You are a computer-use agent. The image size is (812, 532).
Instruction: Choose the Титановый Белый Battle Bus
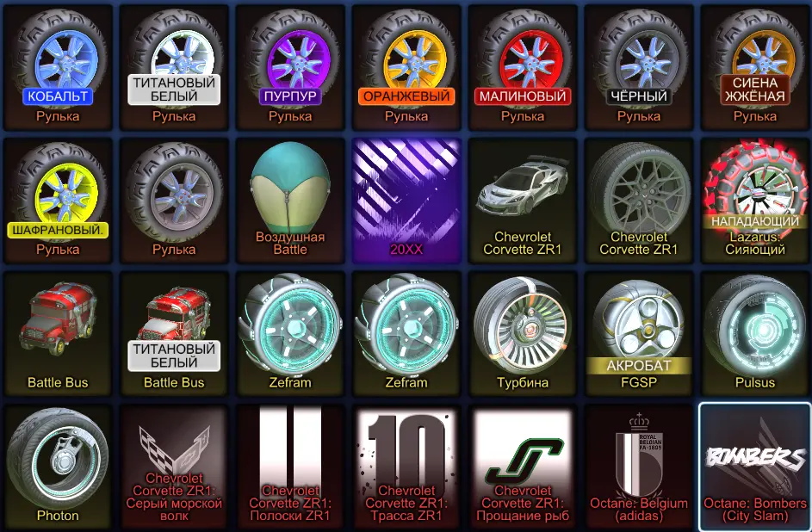click(174, 333)
